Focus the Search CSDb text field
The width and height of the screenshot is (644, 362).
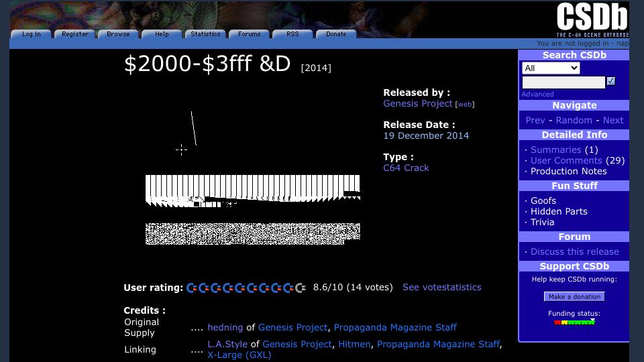coord(563,82)
